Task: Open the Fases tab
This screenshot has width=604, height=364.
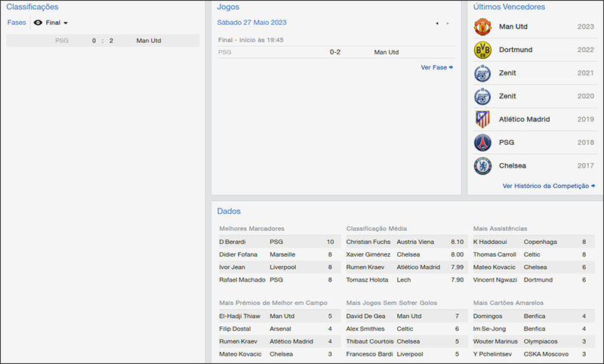Action: pos(17,23)
